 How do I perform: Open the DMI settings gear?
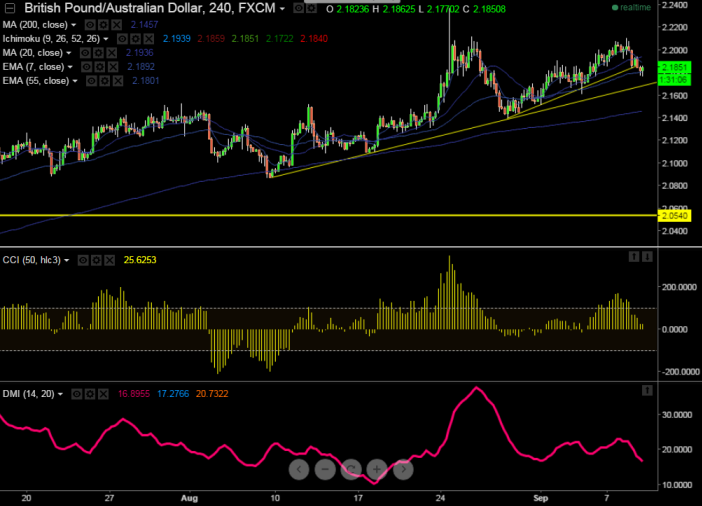[90, 394]
